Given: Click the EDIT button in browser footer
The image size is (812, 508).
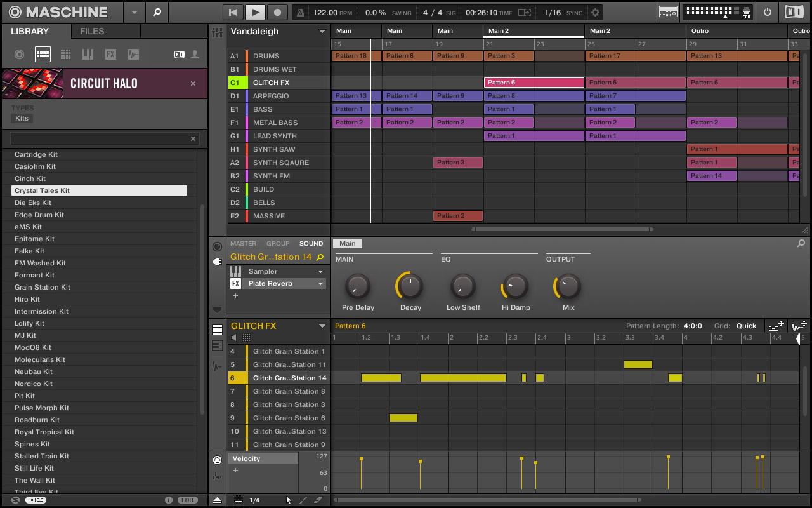Looking at the screenshot, I should click(x=187, y=500).
